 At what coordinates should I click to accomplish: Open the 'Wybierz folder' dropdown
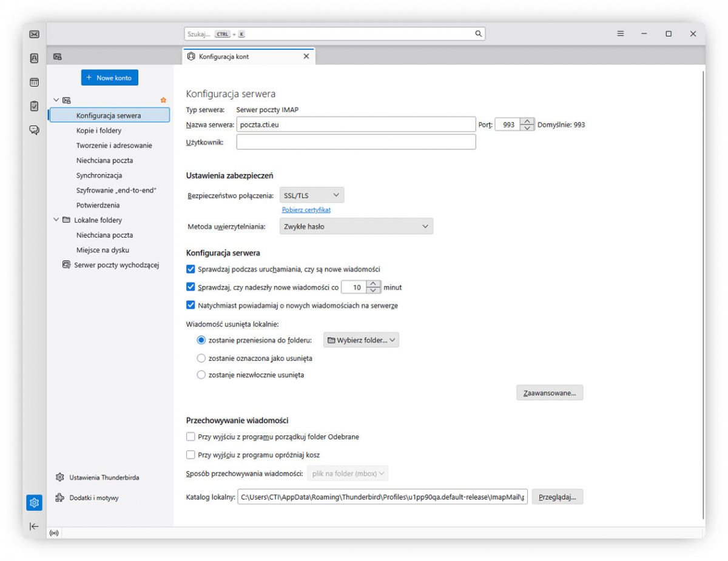coord(361,340)
